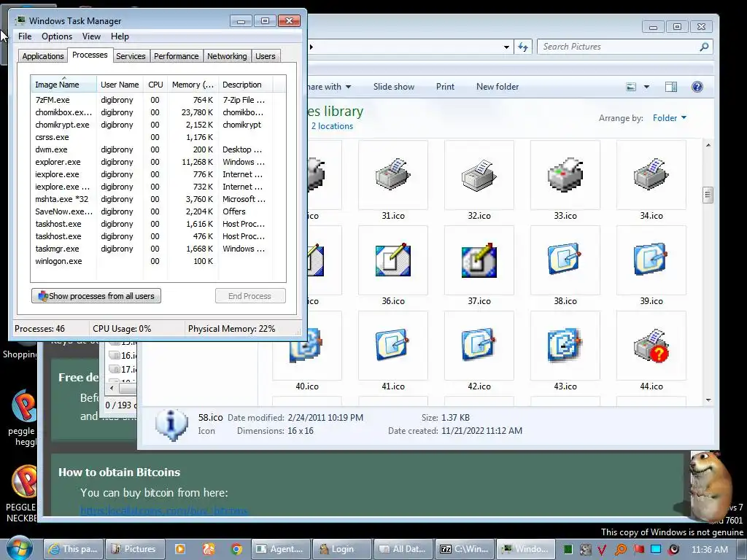747x560 pixels.
Task: Open the UC Browser icon in the taskbar
Action: 208,549
